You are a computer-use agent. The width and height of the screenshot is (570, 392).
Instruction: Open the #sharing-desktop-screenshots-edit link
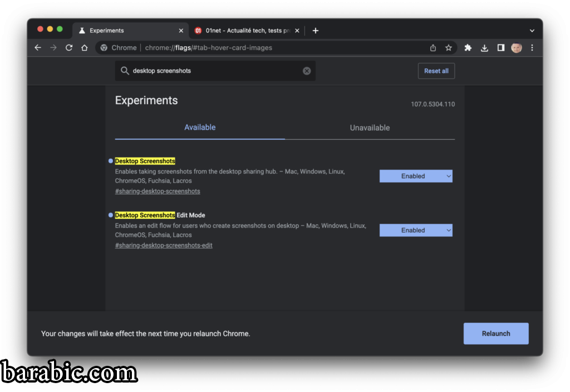[164, 246]
